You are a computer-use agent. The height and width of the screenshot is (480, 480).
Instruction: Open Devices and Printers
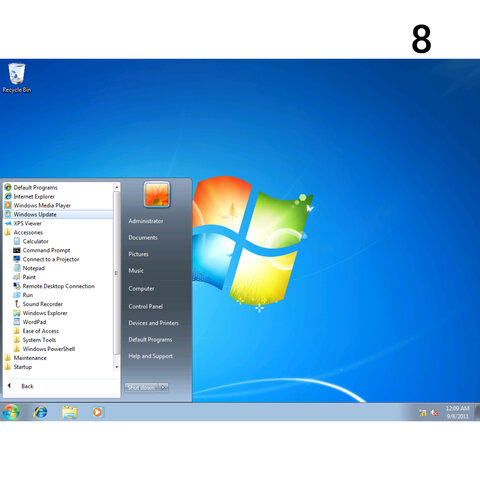point(154,323)
